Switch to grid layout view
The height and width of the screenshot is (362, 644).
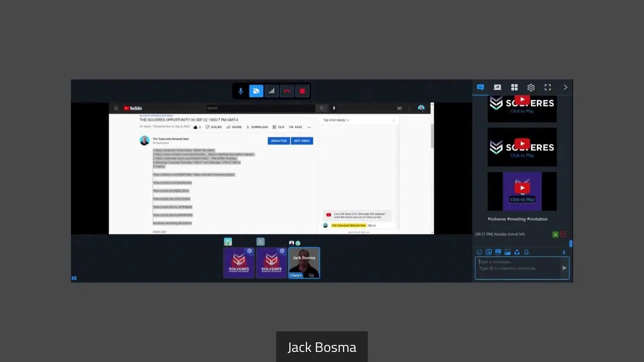tap(514, 87)
